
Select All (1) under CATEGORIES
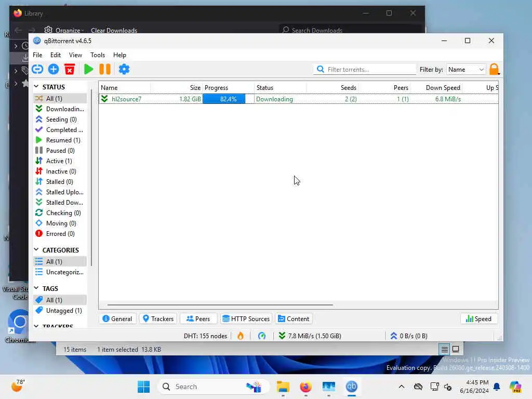[60, 262]
